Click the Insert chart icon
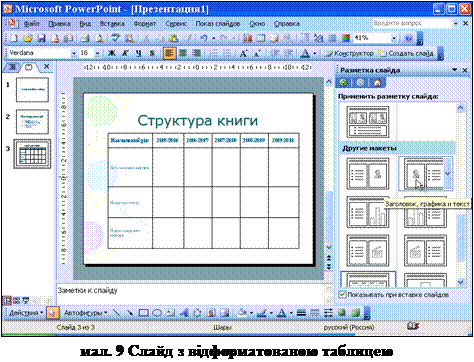 pyautogui.click(x=247, y=38)
